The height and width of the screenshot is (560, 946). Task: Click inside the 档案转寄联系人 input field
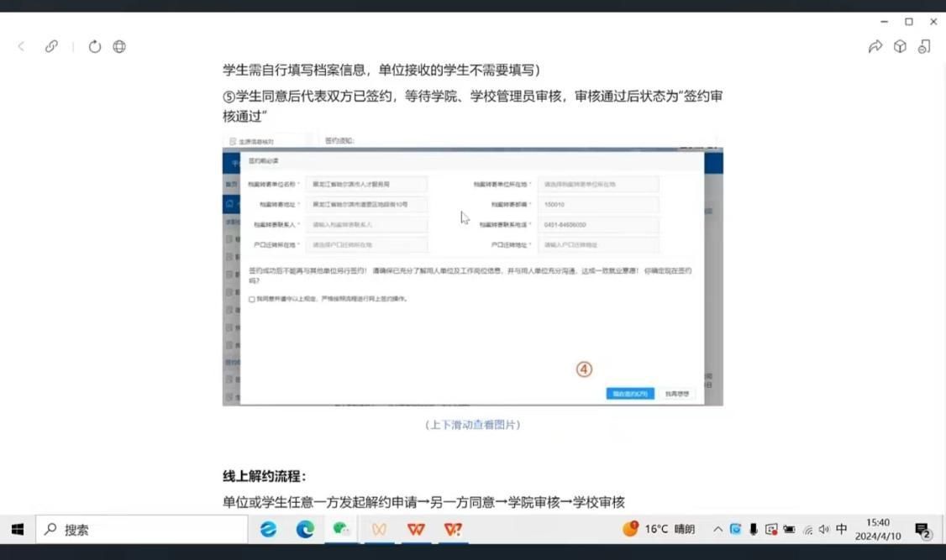(366, 225)
